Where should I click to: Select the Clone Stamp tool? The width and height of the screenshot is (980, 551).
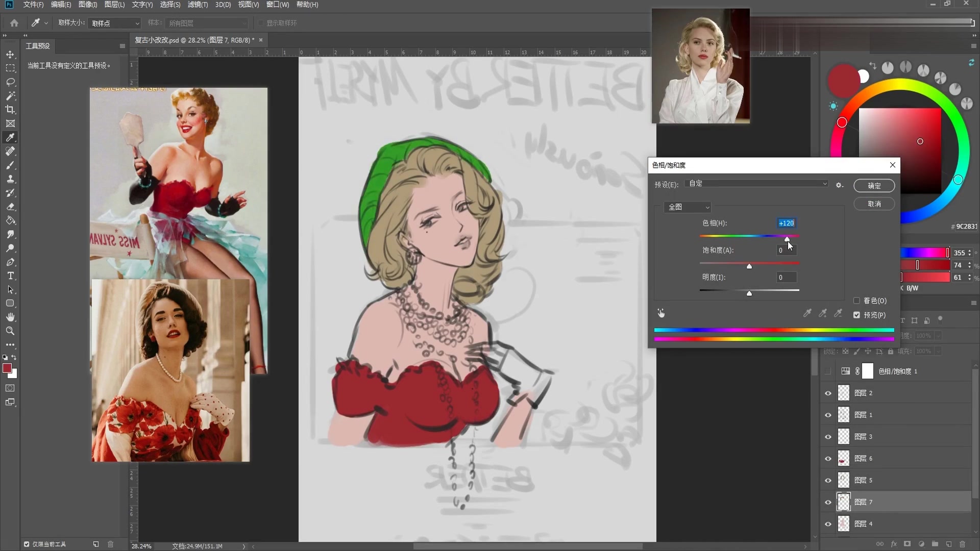tap(10, 179)
